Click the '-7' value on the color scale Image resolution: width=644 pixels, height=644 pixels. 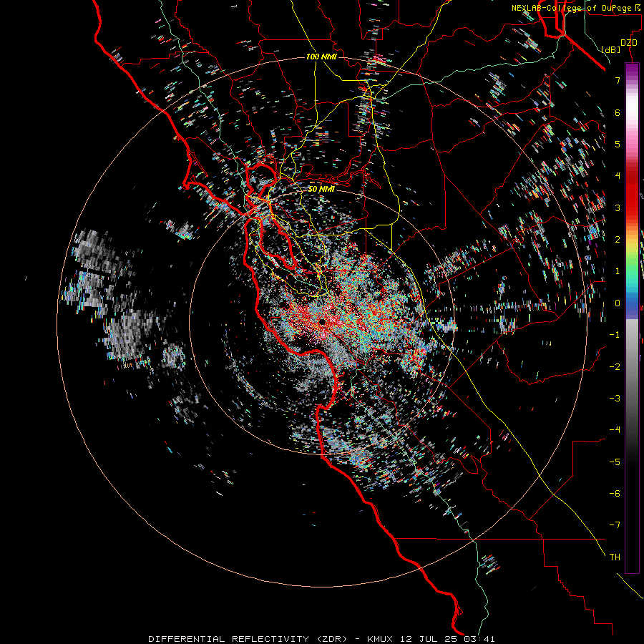point(615,525)
